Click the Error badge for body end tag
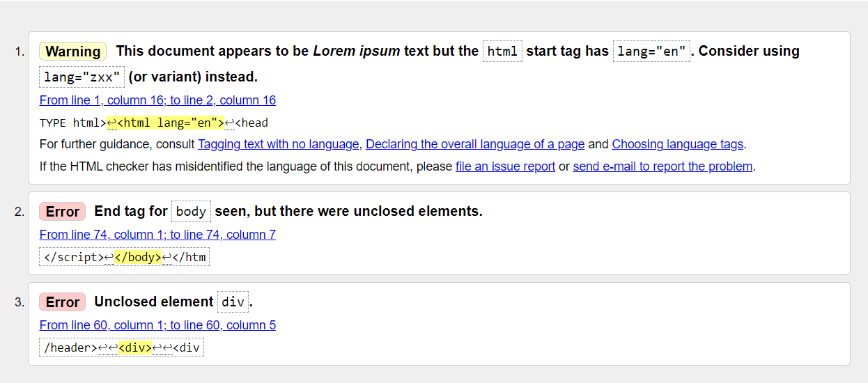Image resolution: width=868 pixels, height=383 pixels. click(63, 212)
